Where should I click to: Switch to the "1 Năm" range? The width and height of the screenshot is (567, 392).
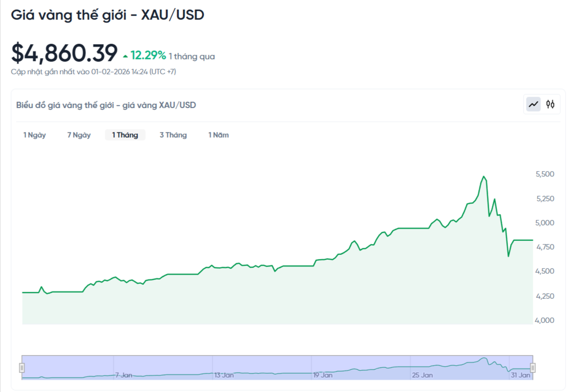(x=218, y=135)
